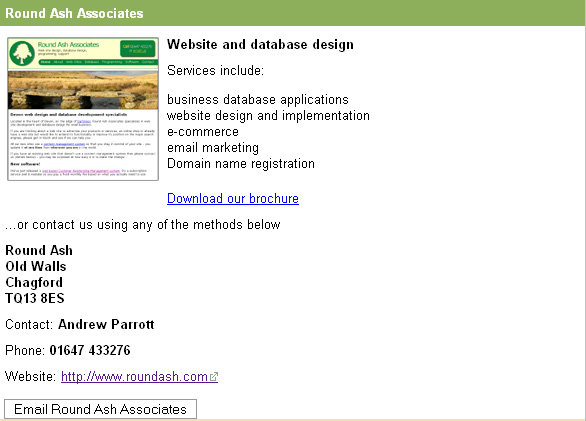This screenshot has width=586, height=421.
Task: Click the Services include: text
Action: coord(215,70)
